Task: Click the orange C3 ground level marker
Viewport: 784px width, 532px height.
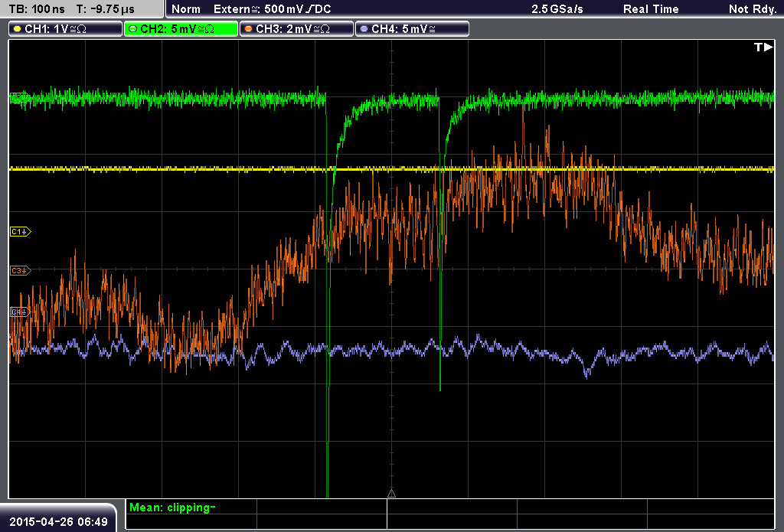Action: tap(21, 270)
